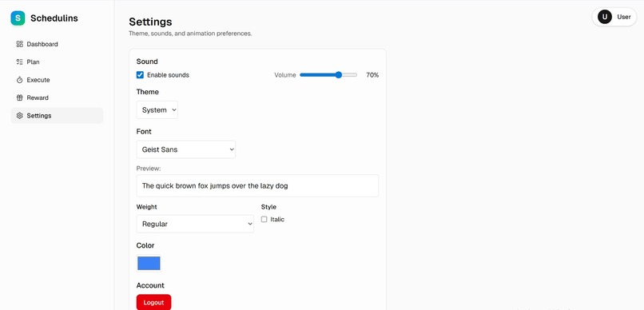
Task: Adjust the Volume slider
Action: point(328,75)
